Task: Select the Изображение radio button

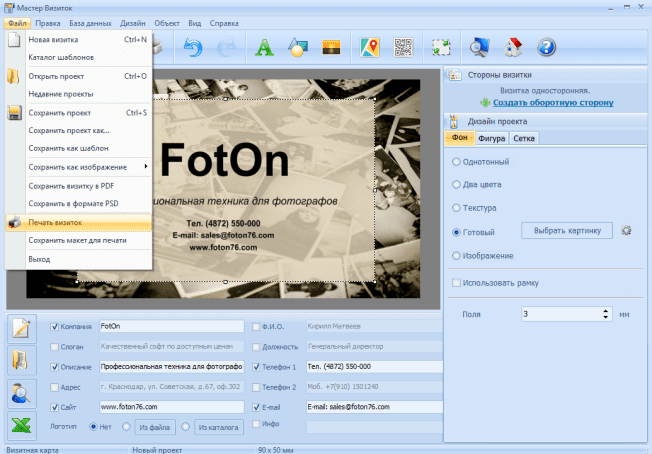Action: (456, 256)
